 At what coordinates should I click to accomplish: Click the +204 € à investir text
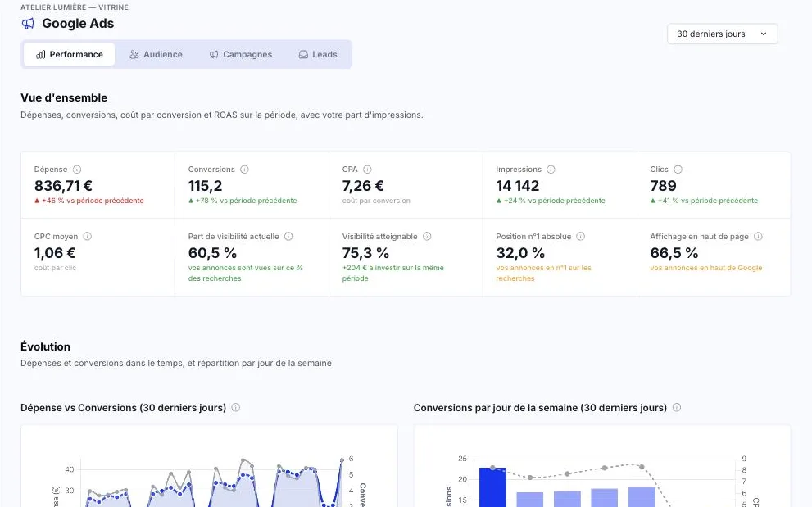pyautogui.click(x=393, y=273)
